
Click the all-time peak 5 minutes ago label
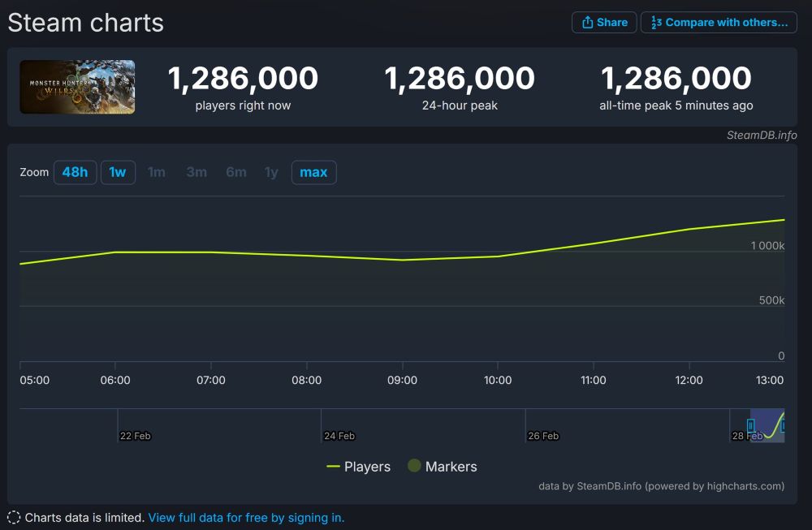676,106
